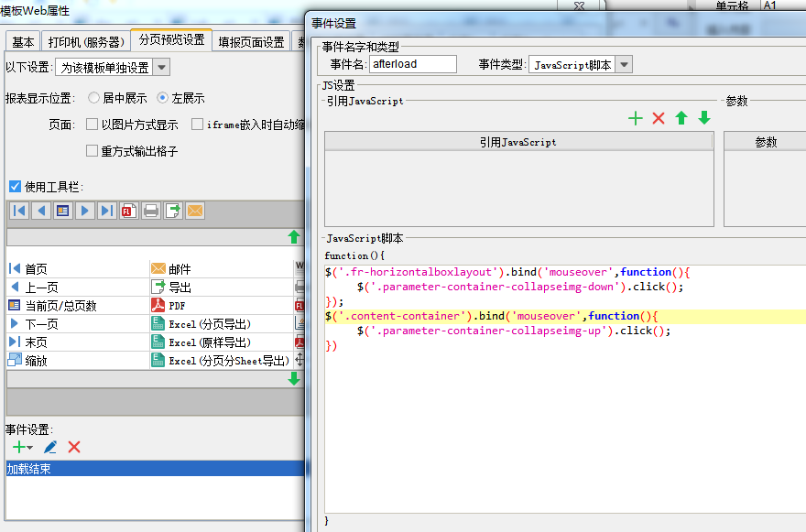The width and height of the screenshot is (806, 532).
Task: Select 下一页 item in tool list
Action: point(77,324)
